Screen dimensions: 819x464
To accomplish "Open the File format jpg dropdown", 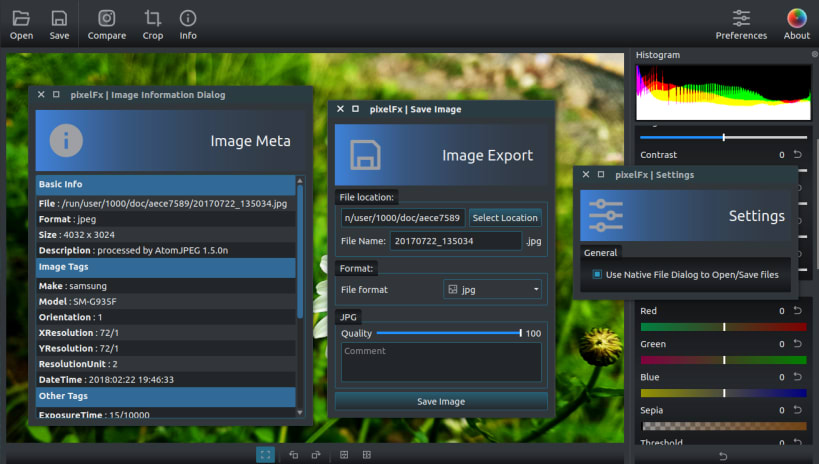I will tap(493, 289).
